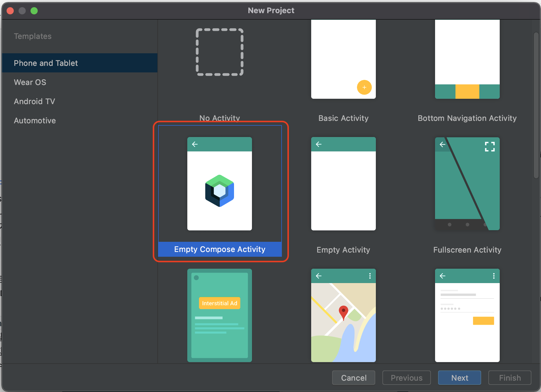Viewport: 541px width, 392px height.
Task: Click back arrow in Maps activity preview
Action: tap(319, 276)
